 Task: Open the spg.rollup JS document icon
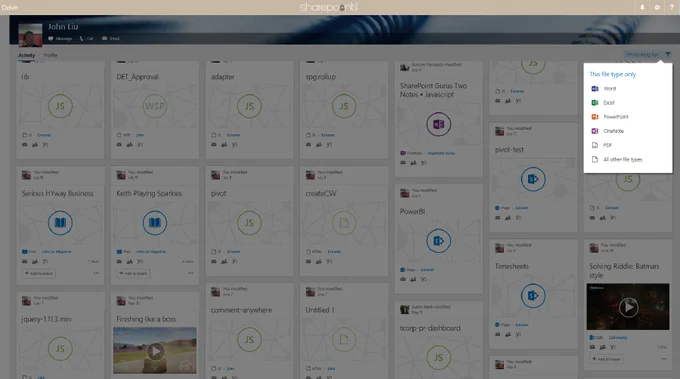(344, 106)
